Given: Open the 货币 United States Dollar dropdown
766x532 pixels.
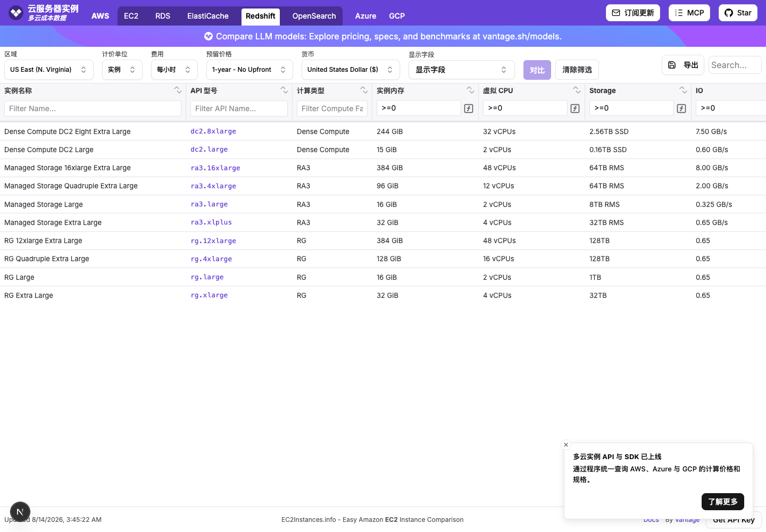Looking at the screenshot, I should pos(351,70).
